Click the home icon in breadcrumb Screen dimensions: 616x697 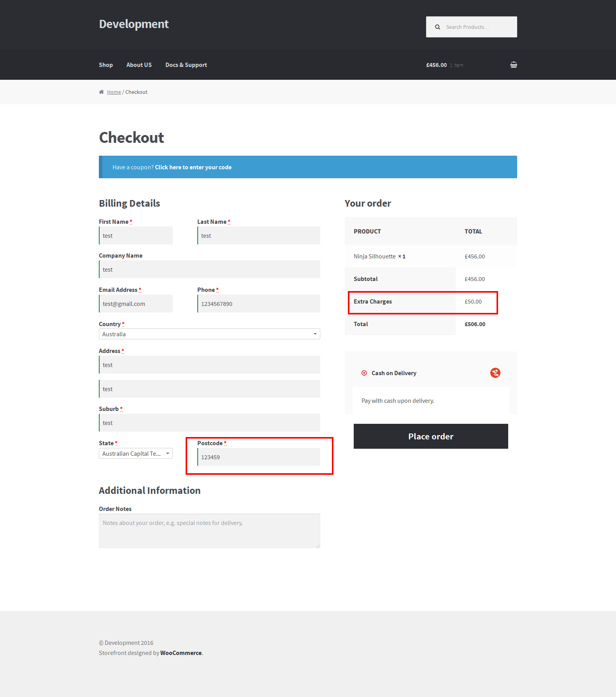[x=101, y=92]
